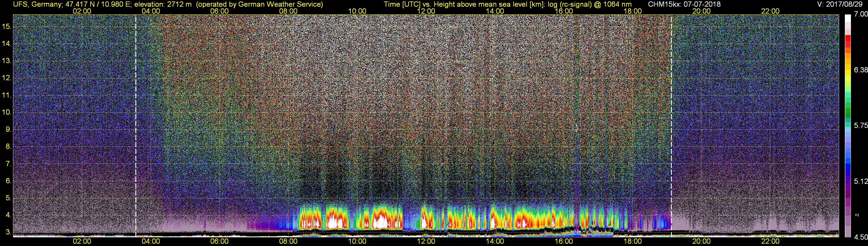Click the '15.' height axis label
The image size is (868, 246).
pos(7,26)
